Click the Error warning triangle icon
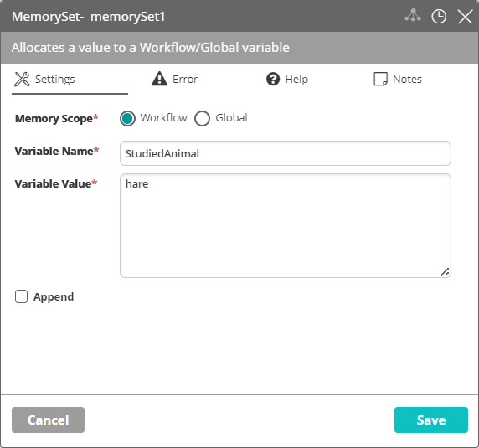 (x=159, y=79)
